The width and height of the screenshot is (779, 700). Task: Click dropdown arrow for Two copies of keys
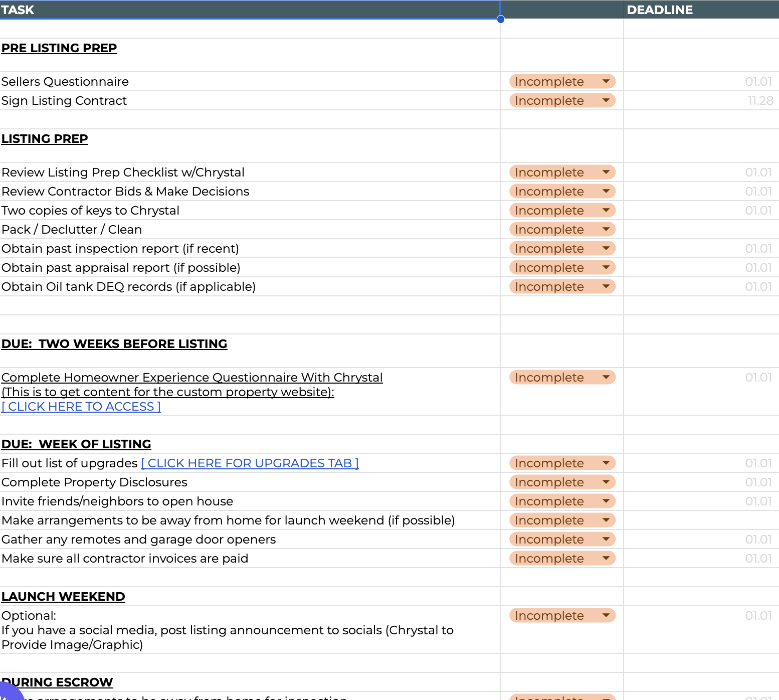tap(606, 210)
